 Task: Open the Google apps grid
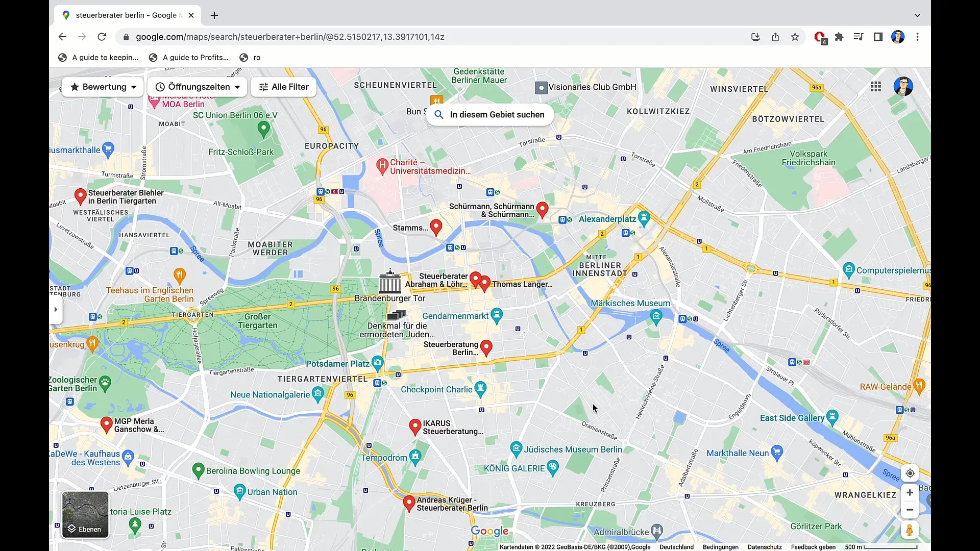point(876,87)
